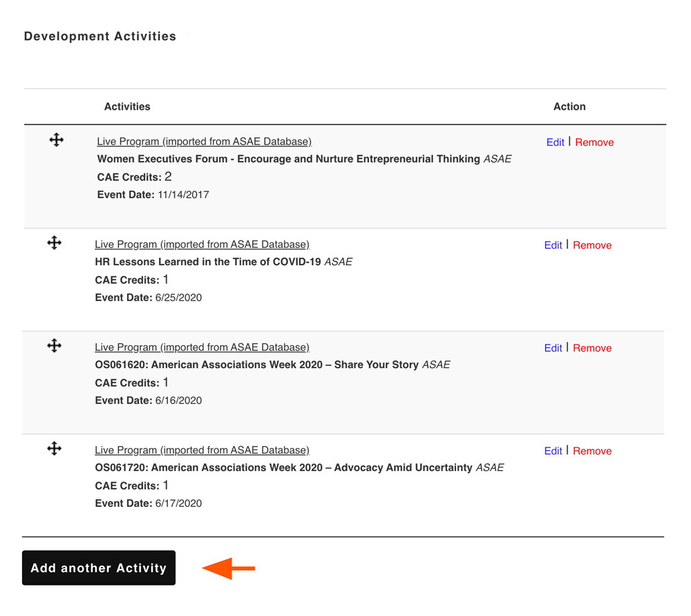Edit the Share Your Story activity

pyautogui.click(x=553, y=348)
